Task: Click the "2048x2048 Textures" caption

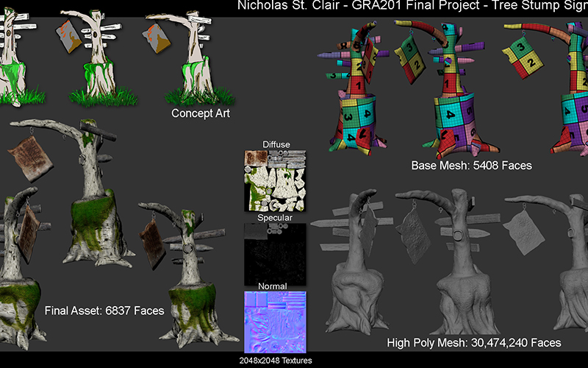Action: click(x=276, y=361)
